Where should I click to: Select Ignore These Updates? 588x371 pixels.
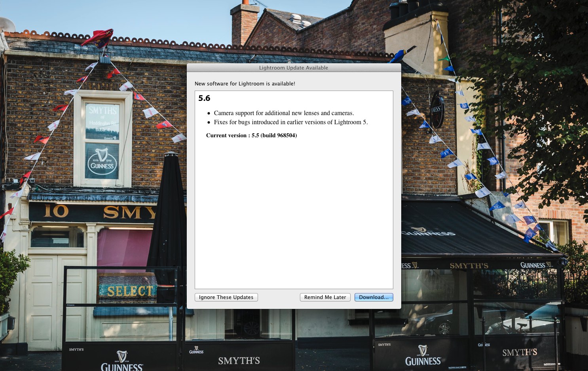pos(226,297)
